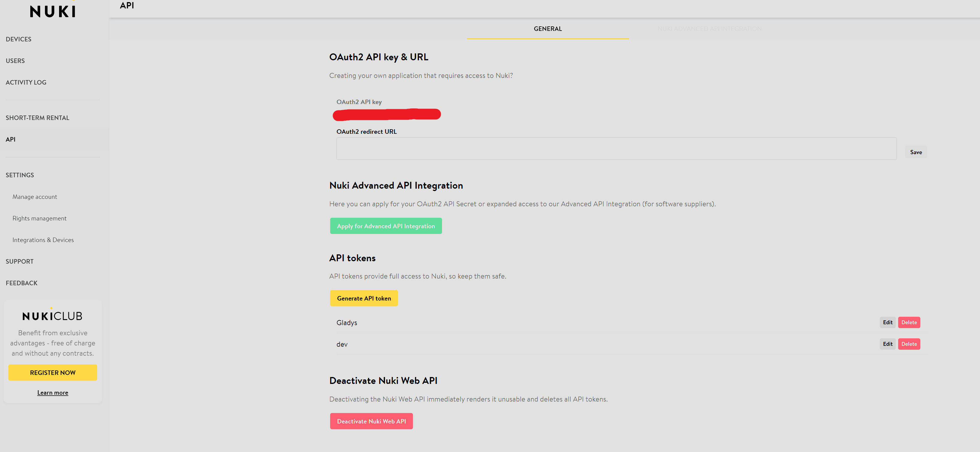
Task: Delete the dev API token
Action: [909, 344]
